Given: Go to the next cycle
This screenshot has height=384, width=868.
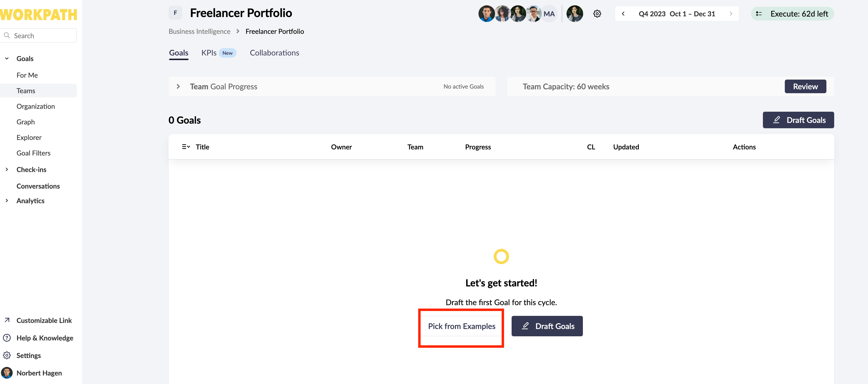Looking at the screenshot, I should tap(731, 14).
